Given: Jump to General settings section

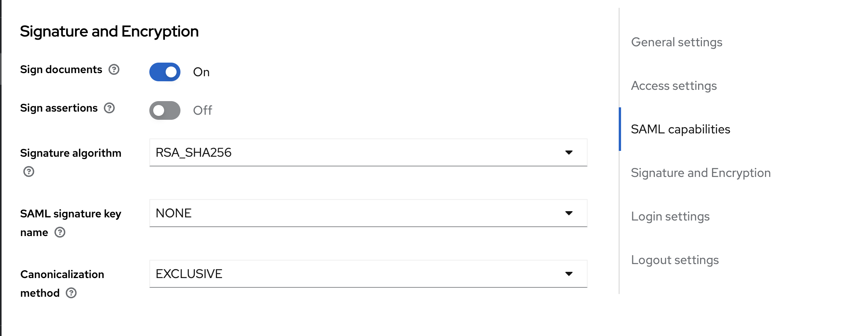Looking at the screenshot, I should [x=676, y=42].
